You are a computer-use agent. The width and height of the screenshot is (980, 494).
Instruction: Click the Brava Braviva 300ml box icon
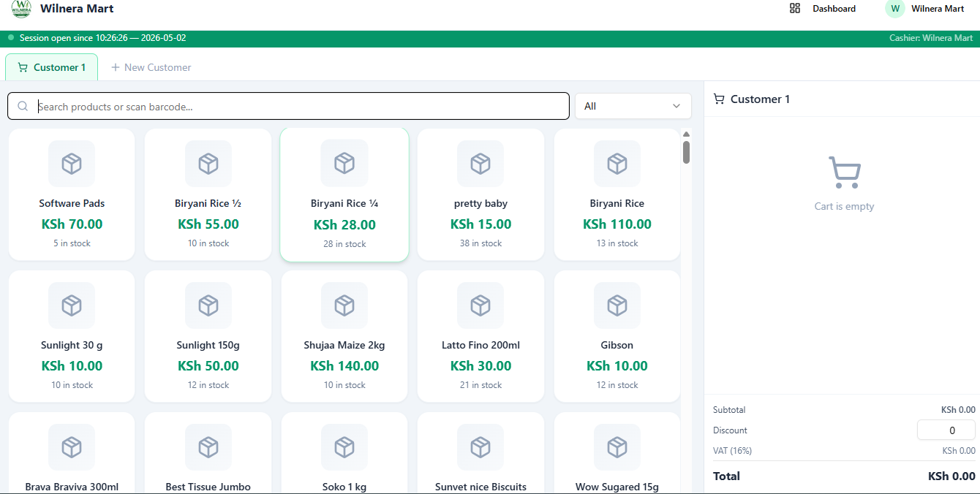(x=72, y=447)
